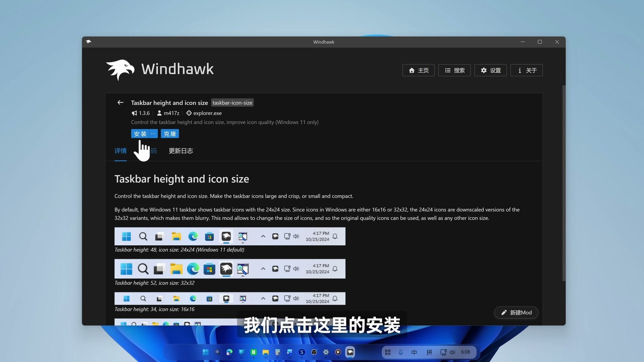This screenshot has height=362, width=644.
Task: Open the Windows Start menu on taskbar
Action: point(205,352)
